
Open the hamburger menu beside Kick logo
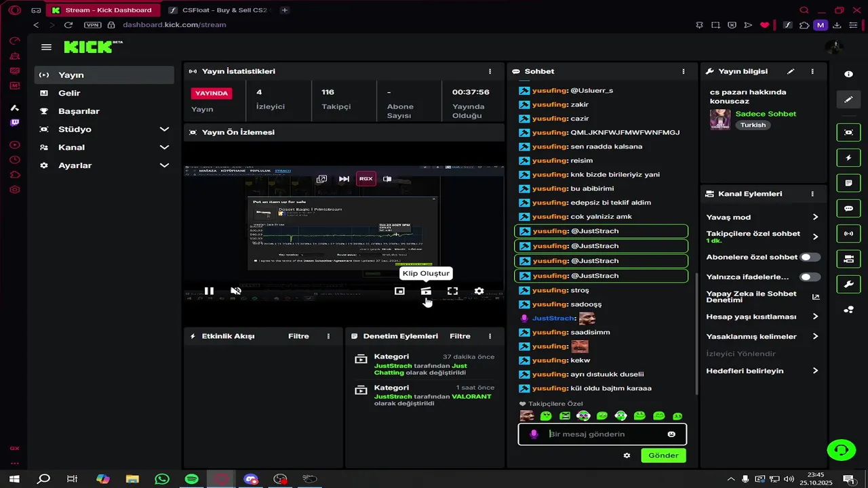point(46,47)
